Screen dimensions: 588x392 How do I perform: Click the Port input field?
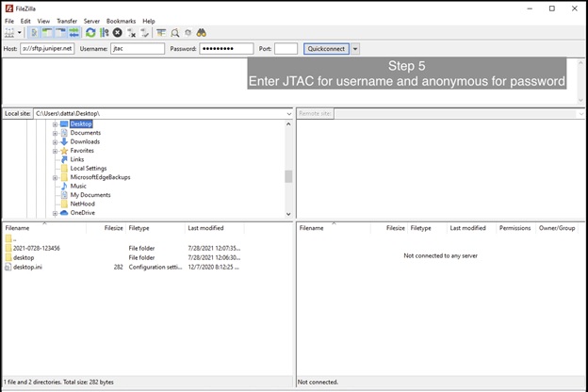click(286, 48)
